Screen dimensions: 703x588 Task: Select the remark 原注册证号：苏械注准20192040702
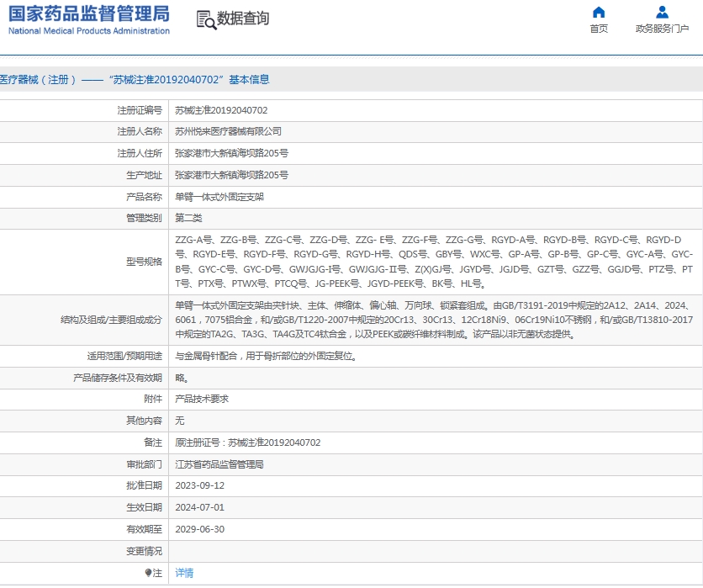point(247,442)
